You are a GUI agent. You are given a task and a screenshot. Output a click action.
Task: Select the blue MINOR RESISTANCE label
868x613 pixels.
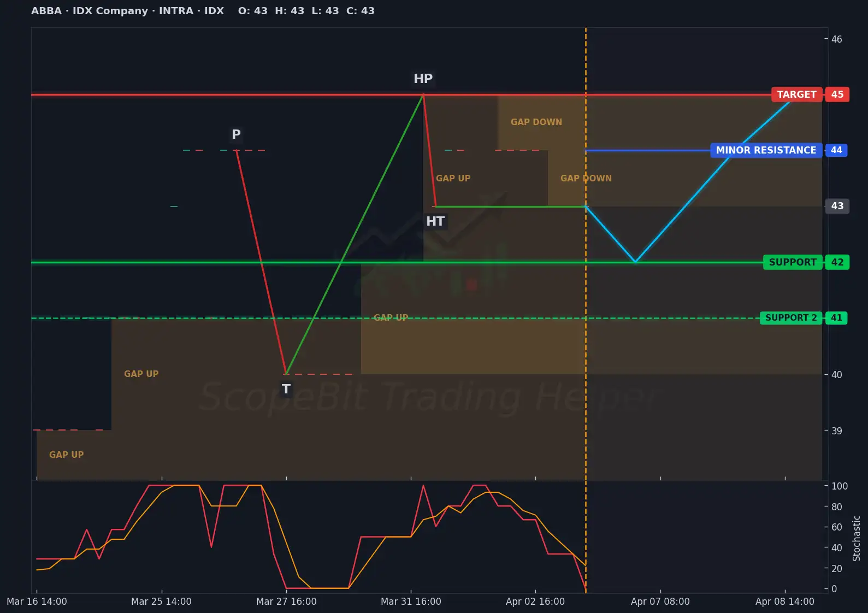click(766, 150)
